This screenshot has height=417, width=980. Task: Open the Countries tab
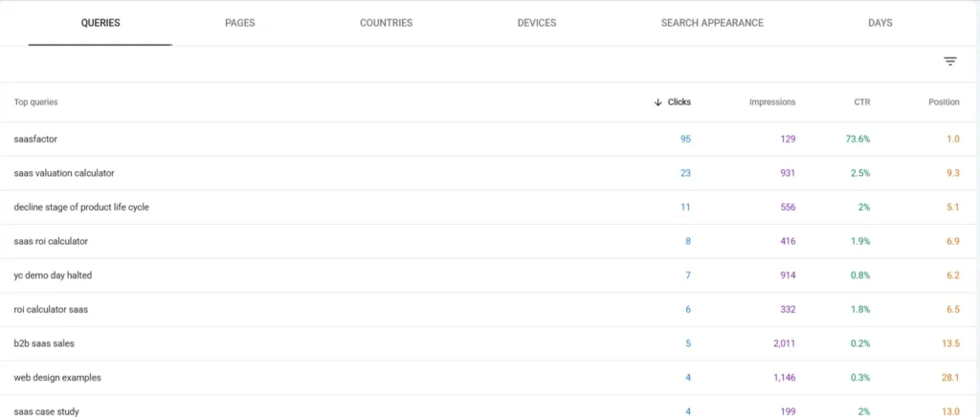tap(387, 23)
